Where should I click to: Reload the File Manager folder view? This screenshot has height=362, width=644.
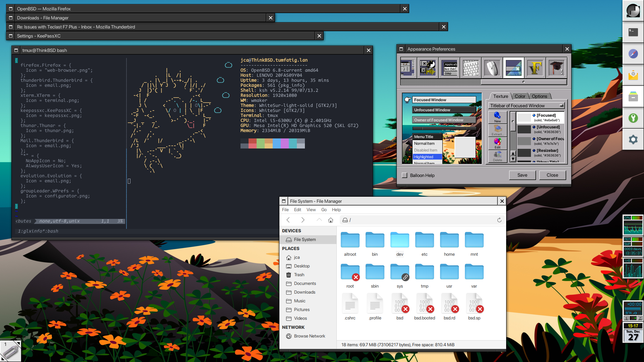coord(499,220)
